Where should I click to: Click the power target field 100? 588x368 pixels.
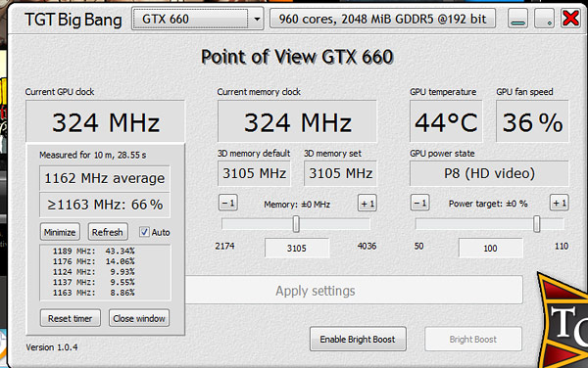491,248
